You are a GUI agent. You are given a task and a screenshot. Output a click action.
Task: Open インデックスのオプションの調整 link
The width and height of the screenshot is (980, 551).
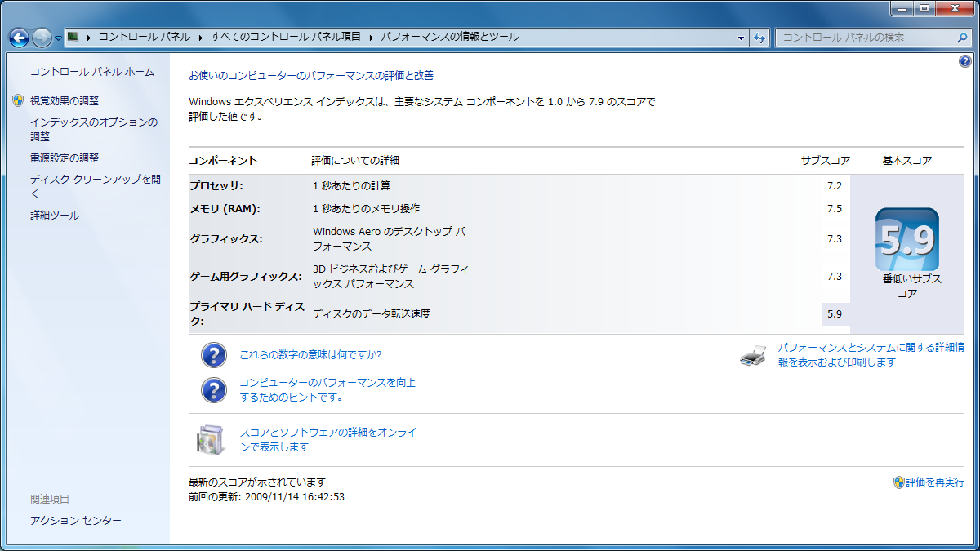point(94,129)
